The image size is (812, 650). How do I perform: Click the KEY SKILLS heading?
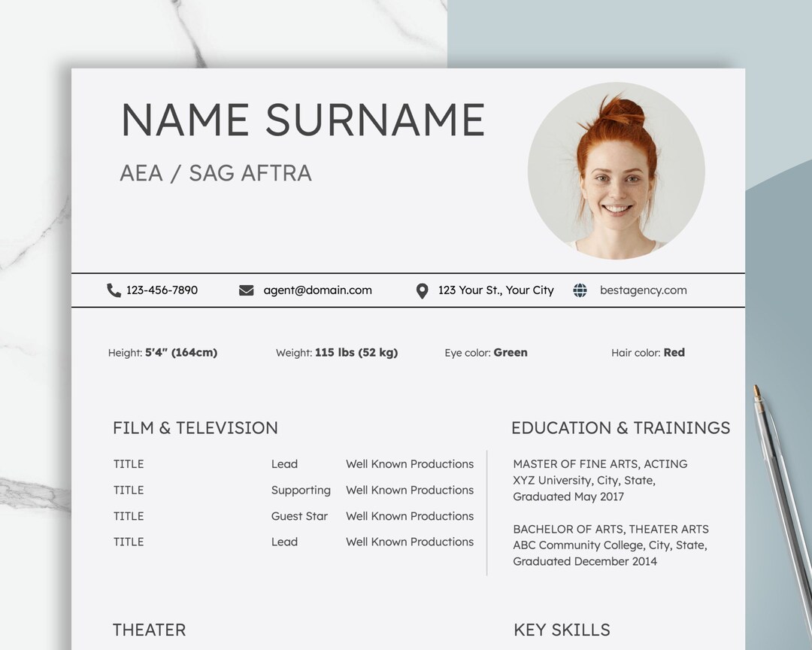point(561,630)
